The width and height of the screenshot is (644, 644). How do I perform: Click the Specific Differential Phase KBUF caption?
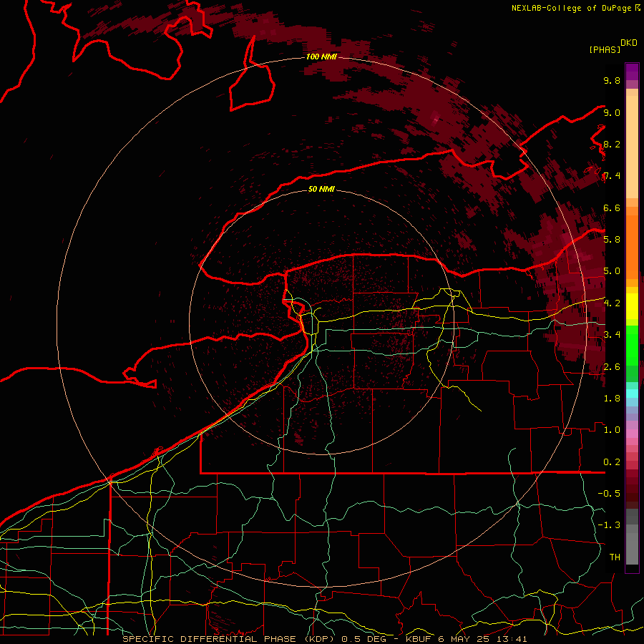point(325,639)
